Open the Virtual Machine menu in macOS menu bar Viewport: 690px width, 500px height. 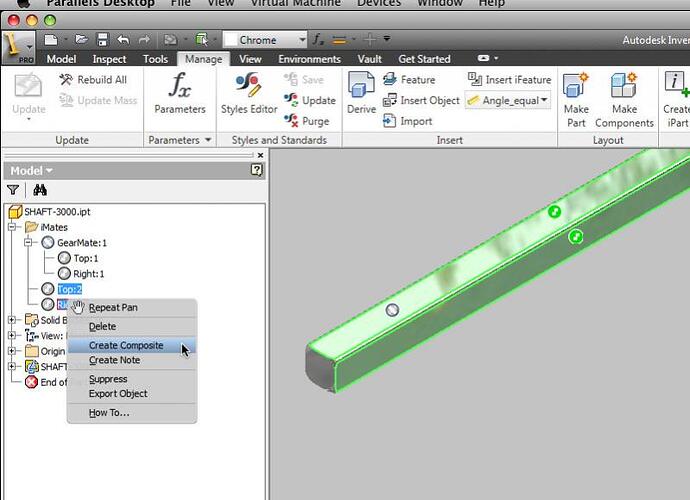pos(295,3)
